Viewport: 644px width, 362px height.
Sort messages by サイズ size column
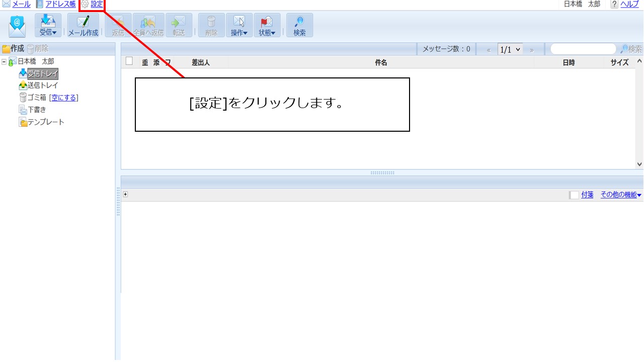619,62
